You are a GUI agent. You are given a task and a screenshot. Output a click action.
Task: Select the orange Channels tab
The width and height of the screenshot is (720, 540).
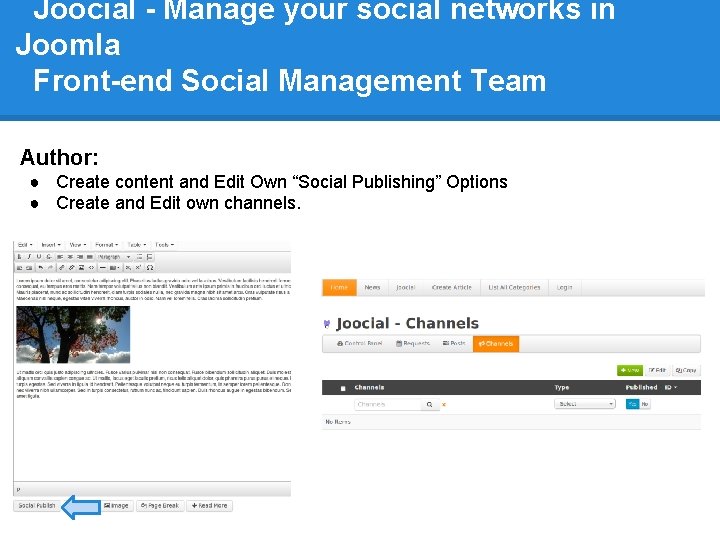click(x=496, y=343)
